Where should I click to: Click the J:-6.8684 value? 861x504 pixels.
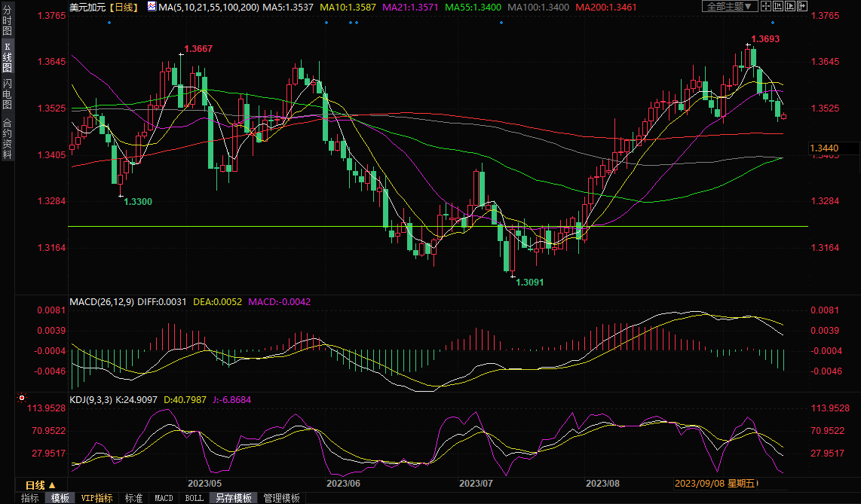point(232,400)
